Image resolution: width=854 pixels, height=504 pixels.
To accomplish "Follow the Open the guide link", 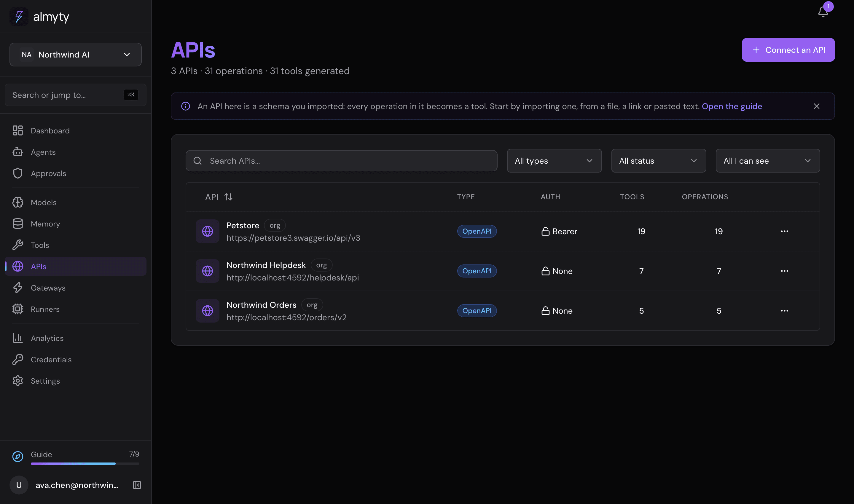I will 732,106.
